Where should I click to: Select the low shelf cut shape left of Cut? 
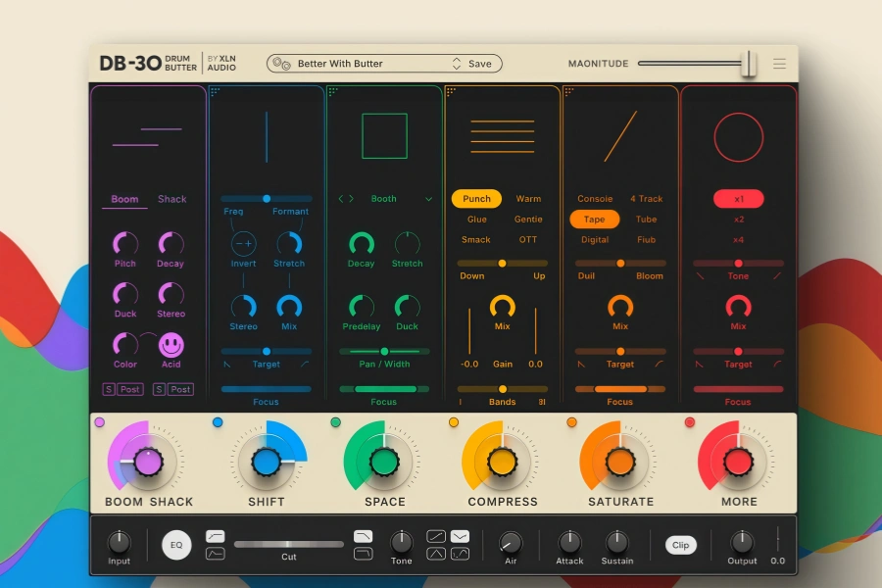coord(215,536)
